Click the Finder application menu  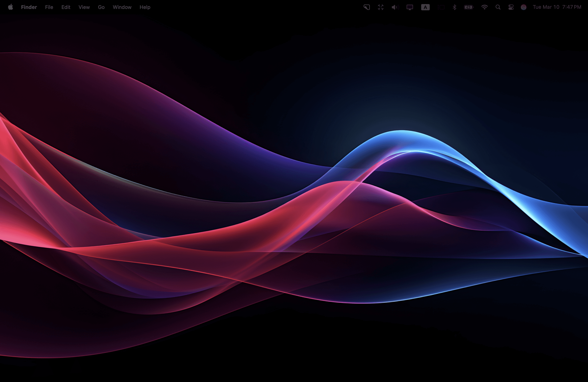[x=29, y=7]
